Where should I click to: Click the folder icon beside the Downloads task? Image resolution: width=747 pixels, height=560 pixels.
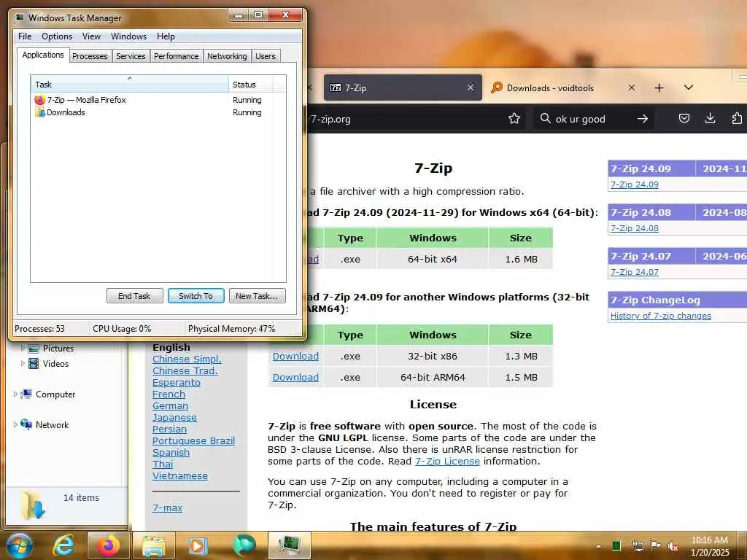pos(39,112)
